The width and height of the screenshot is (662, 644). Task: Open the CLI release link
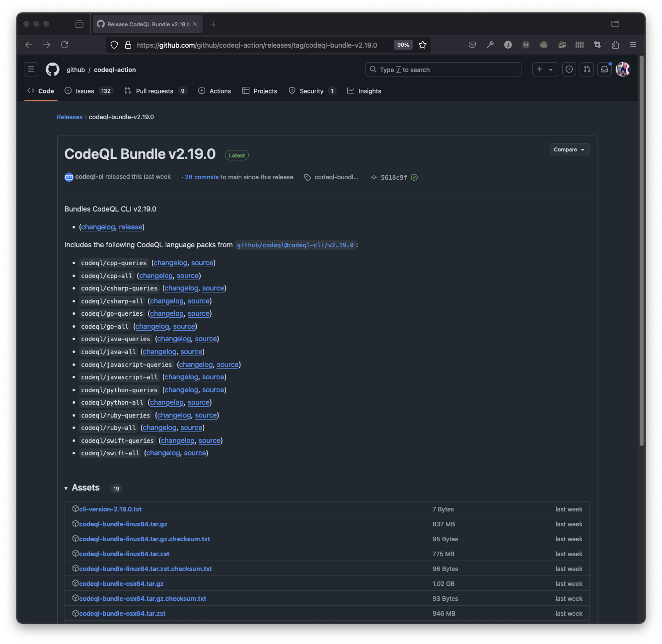click(131, 227)
